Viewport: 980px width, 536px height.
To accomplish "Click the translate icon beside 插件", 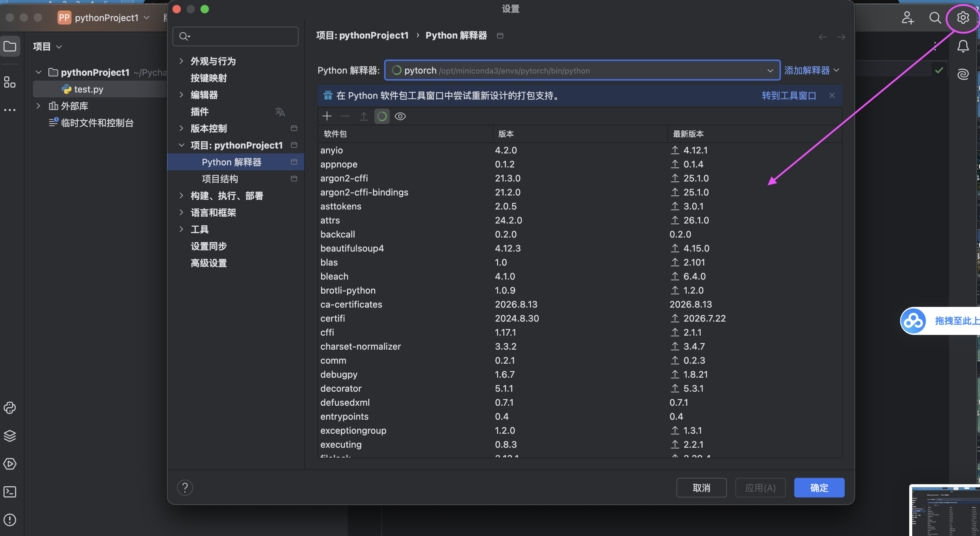I will tap(280, 112).
